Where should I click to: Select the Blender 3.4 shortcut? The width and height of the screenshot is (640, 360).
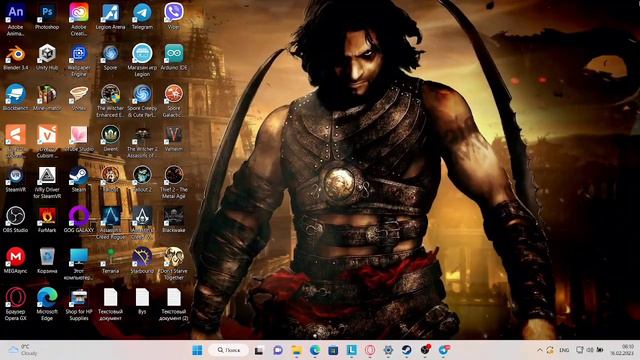16,57
